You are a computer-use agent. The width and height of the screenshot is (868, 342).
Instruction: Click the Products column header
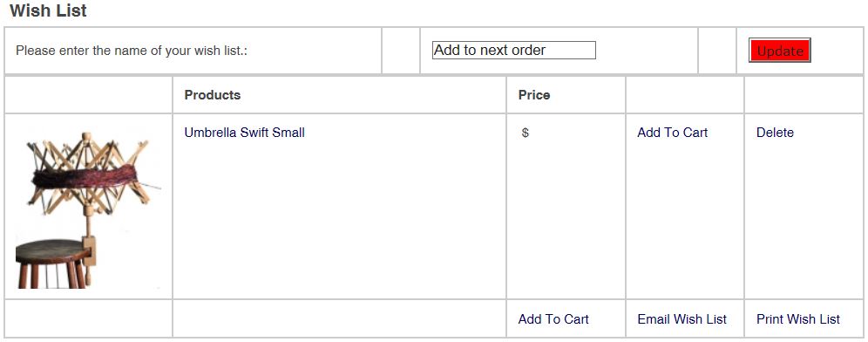click(x=213, y=95)
